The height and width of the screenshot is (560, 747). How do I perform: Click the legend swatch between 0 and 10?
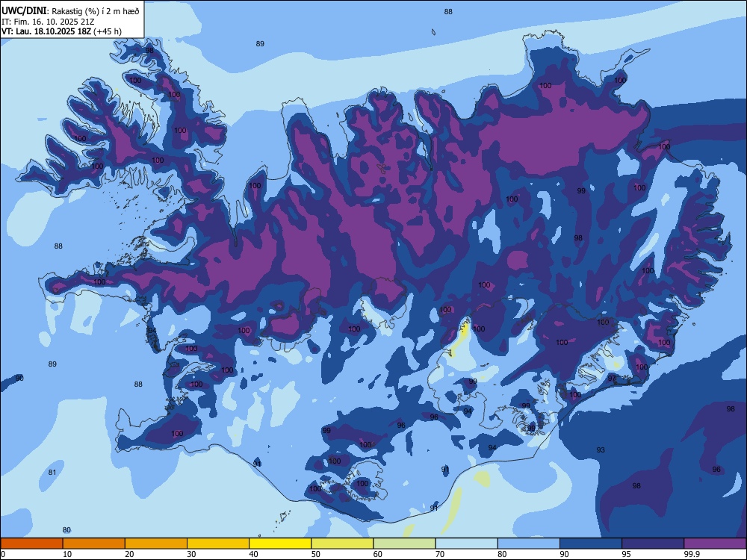pyautogui.click(x=31, y=544)
